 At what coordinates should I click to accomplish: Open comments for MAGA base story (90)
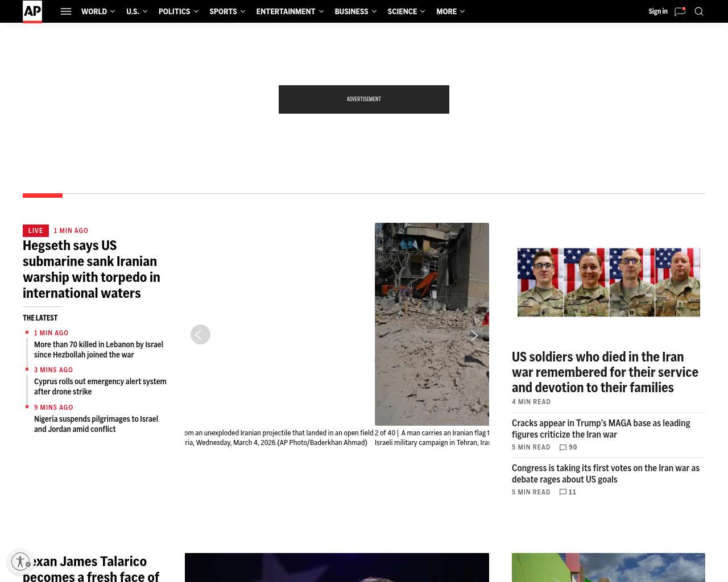tap(568, 447)
